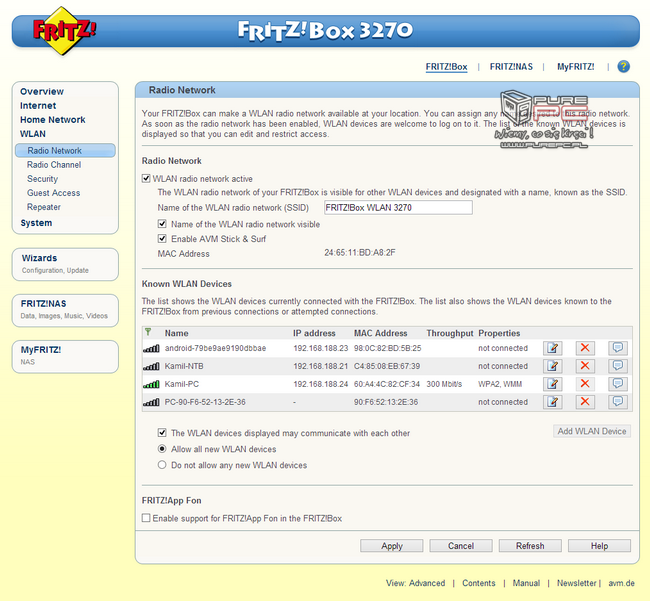650x601 pixels.
Task: Open comment icon for Kamil-NTB row
Action: (x=618, y=366)
